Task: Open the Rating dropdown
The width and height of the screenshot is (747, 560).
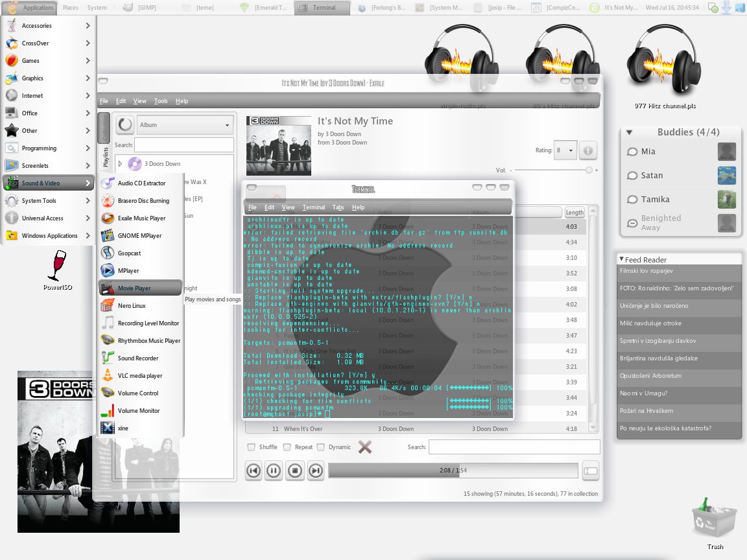Action: [x=566, y=150]
